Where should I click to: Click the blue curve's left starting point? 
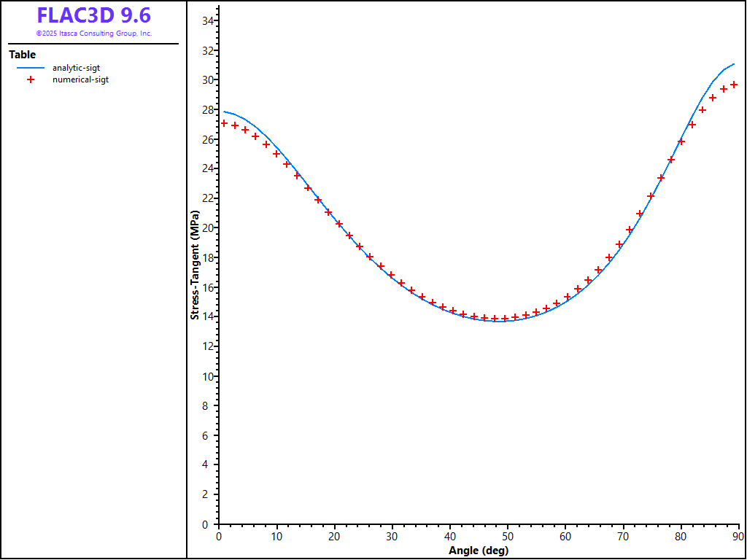[224, 112]
